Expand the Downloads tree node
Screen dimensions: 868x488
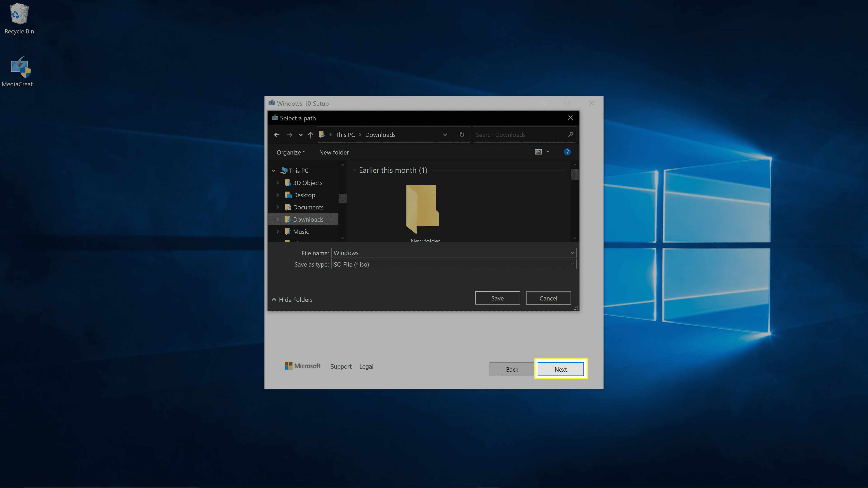coord(278,219)
